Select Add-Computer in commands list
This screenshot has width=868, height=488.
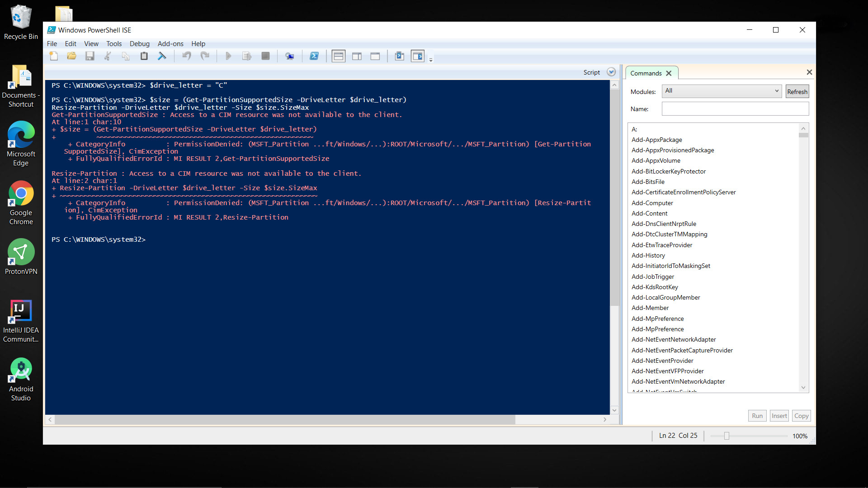point(652,203)
